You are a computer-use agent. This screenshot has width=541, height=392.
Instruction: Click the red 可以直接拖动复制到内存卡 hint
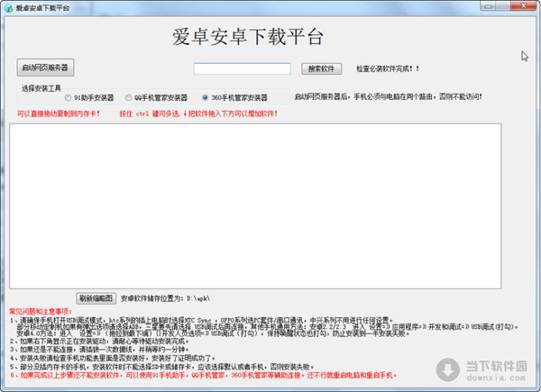59,114
